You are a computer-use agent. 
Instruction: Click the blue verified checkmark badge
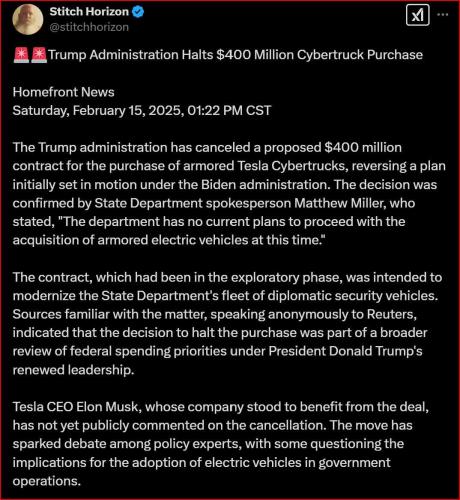(138, 12)
